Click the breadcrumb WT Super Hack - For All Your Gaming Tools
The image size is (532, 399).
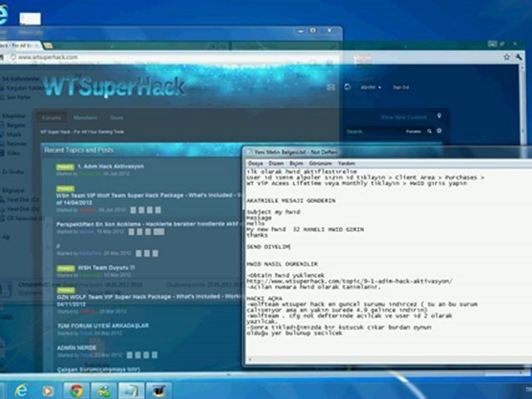[x=82, y=132]
